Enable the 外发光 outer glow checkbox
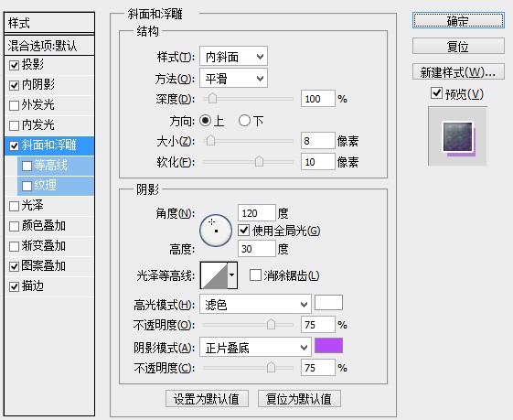The image size is (513, 420). coord(14,105)
